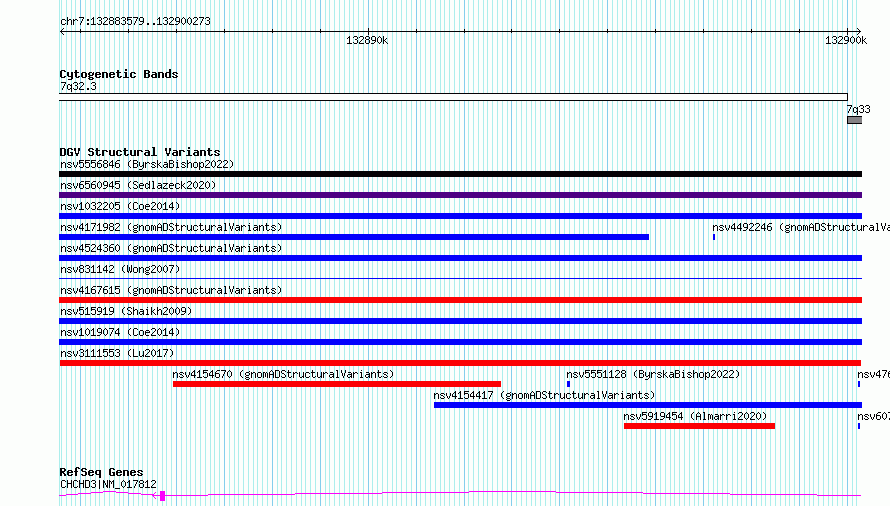Click the left arrow of the ruler

point(62,31)
